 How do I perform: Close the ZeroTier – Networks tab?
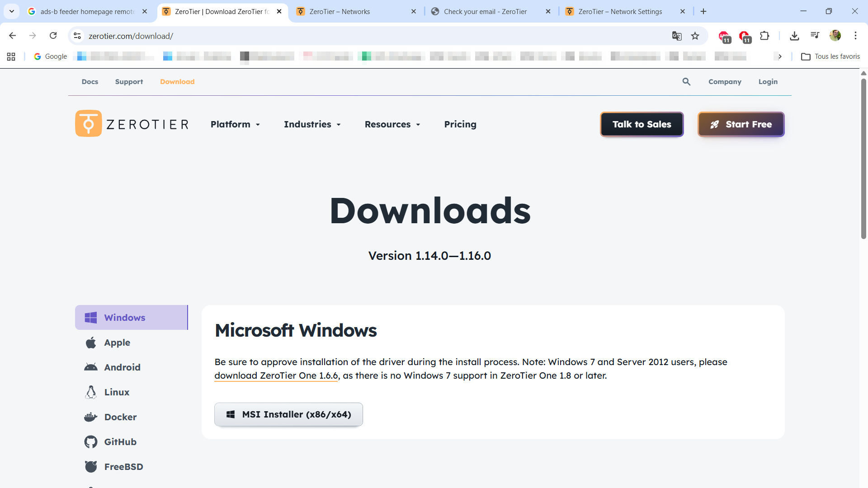point(414,11)
